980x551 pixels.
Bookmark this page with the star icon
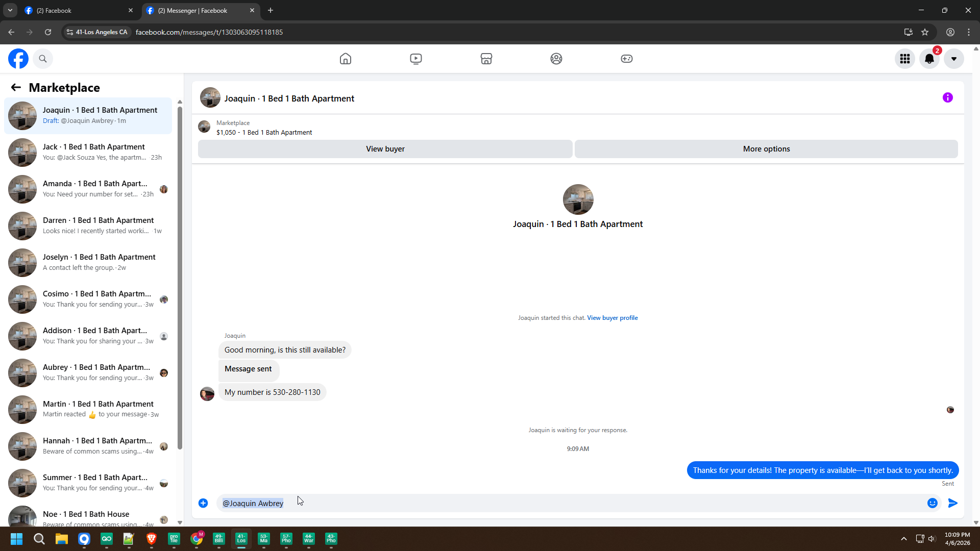coord(925,32)
